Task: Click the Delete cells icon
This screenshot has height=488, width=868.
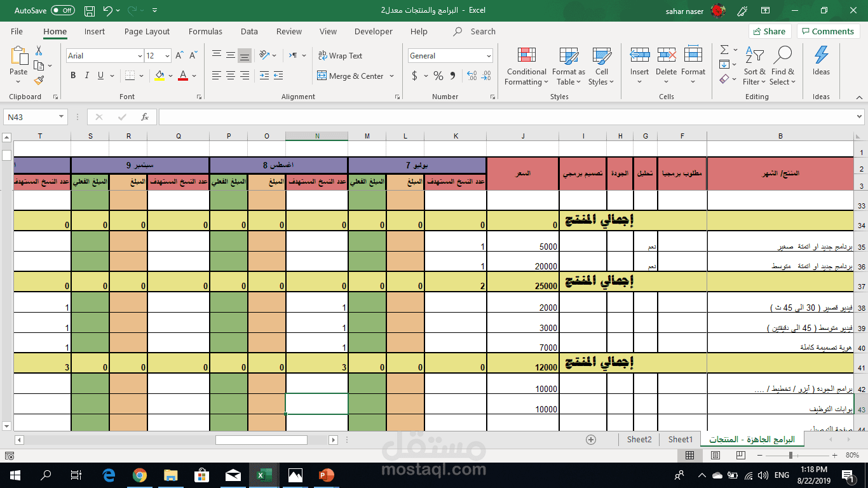Action: [x=667, y=55]
